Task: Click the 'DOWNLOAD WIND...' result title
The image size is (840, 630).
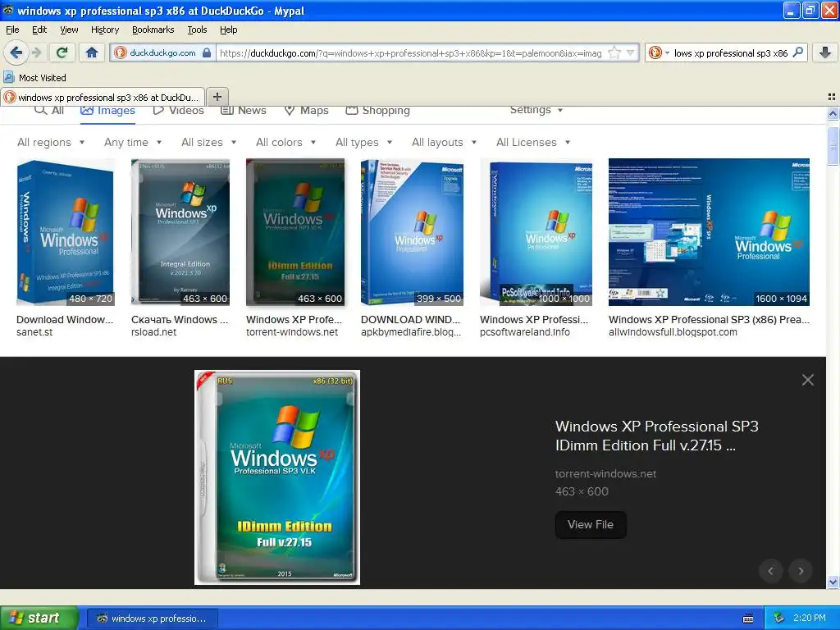Action: click(410, 319)
